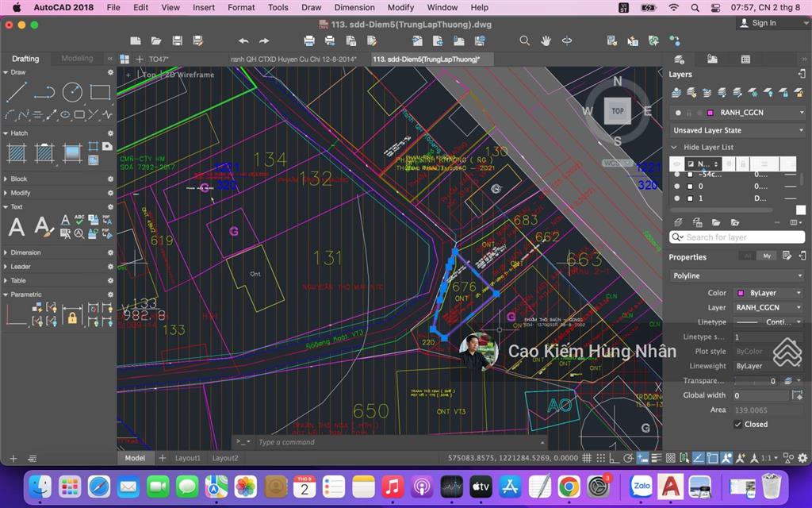Expand the Modify section
The width and height of the screenshot is (812, 508).
[6, 193]
